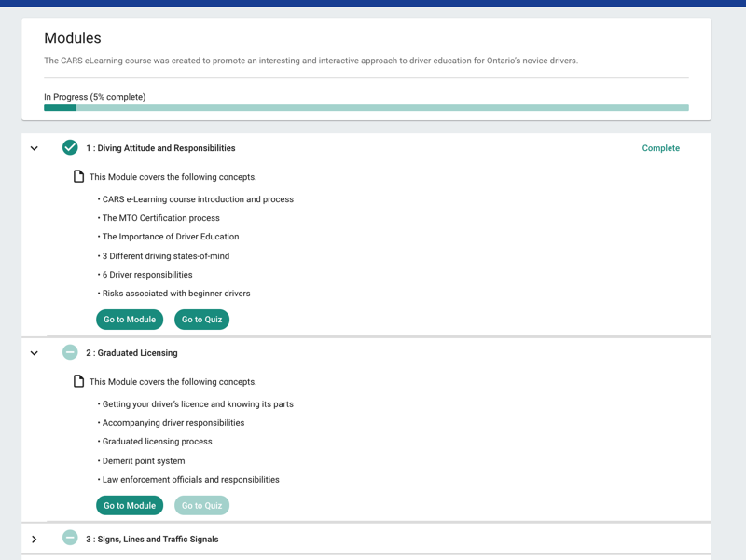Collapse the Graduated Licensing module

click(35, 353)
